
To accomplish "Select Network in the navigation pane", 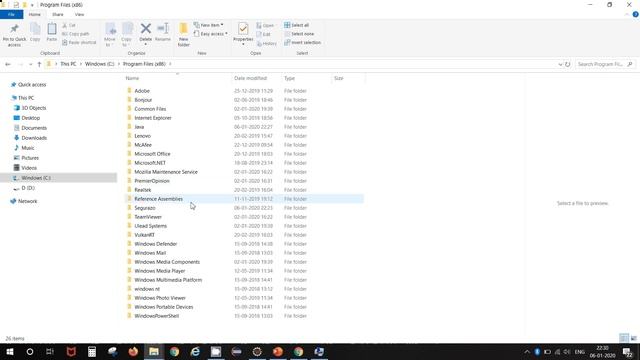I will (27, 201).
